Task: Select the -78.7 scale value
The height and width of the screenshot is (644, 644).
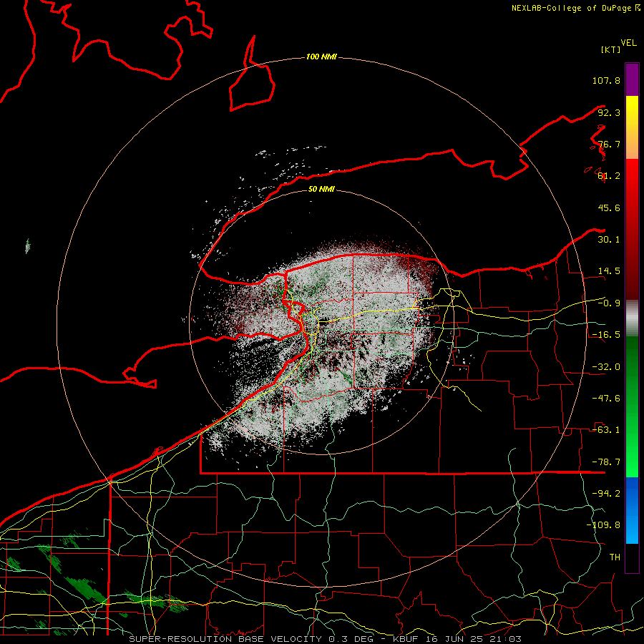Action: pos(606,462)
